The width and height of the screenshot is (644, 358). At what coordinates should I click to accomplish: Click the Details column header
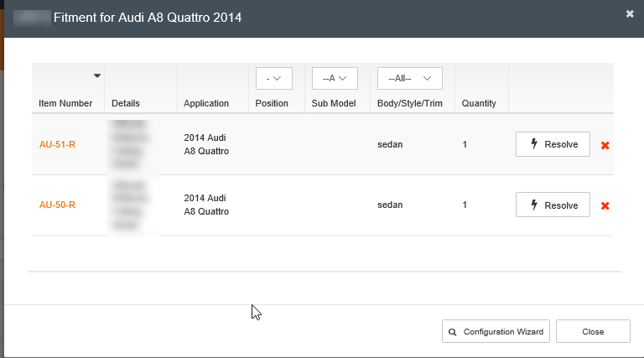pyautogui.click(x=126, y=103)
